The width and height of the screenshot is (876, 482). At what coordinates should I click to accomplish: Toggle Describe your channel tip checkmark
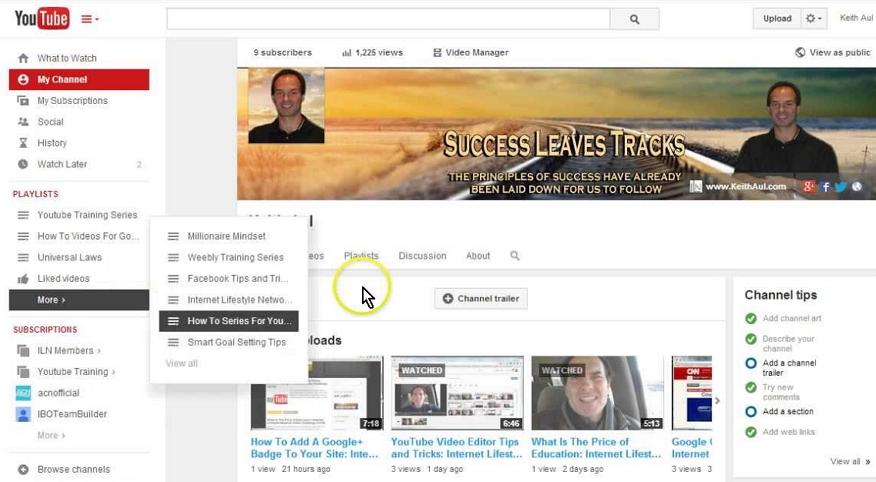[751, 339]
